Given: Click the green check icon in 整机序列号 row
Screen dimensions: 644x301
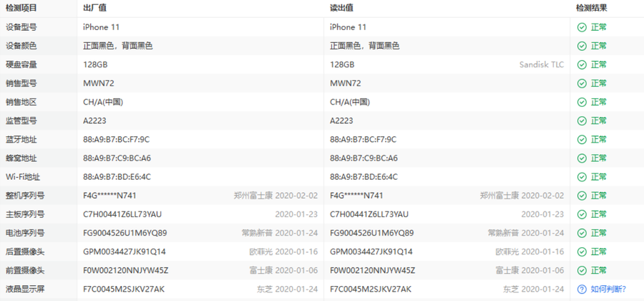Looking at the screenshot, I should (x=582, y=196).
